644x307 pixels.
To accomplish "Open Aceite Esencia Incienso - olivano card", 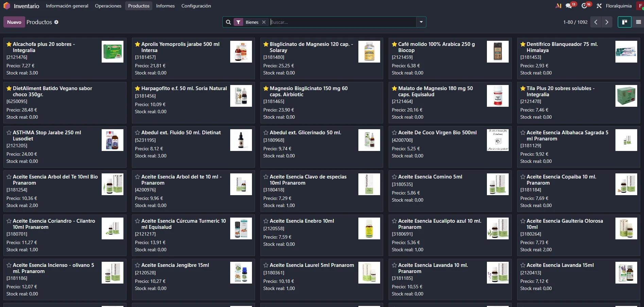I will click(65, 279).
